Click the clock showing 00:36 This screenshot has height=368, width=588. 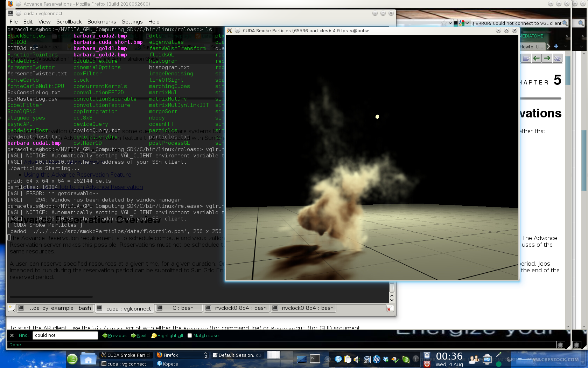click(449, 356)
